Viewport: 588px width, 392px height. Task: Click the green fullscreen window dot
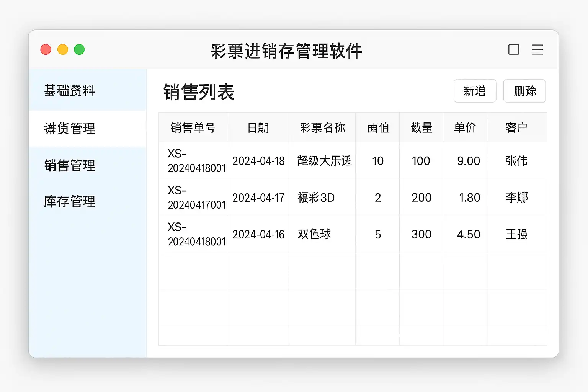79,50
